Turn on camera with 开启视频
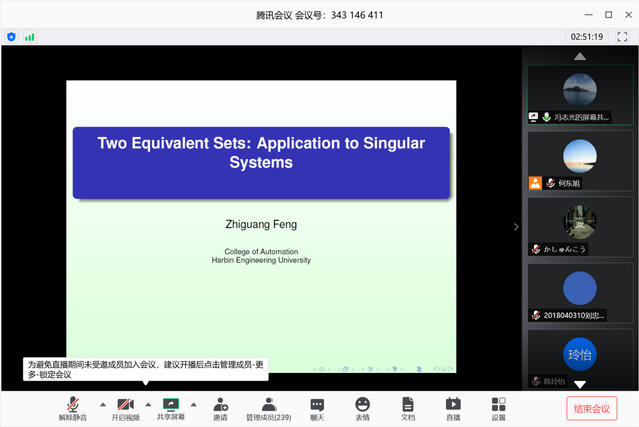This screenshot has width=639, height=427. pyautogui.click(x=125, y=404)
